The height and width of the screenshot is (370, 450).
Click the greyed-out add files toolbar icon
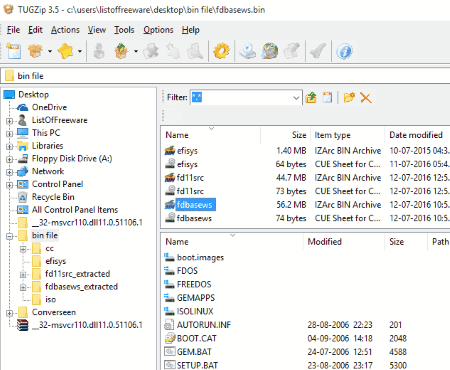(x=99, y=51)
